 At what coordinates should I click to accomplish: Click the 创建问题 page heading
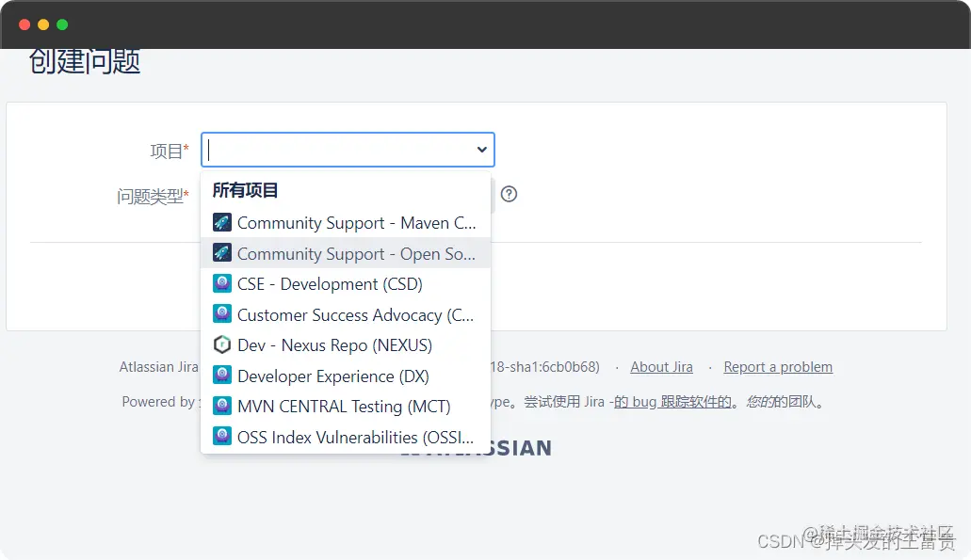coord(85,61)
